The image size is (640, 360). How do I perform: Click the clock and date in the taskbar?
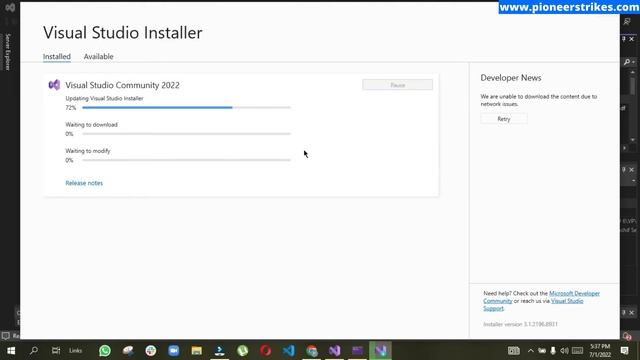pos(600,351)
